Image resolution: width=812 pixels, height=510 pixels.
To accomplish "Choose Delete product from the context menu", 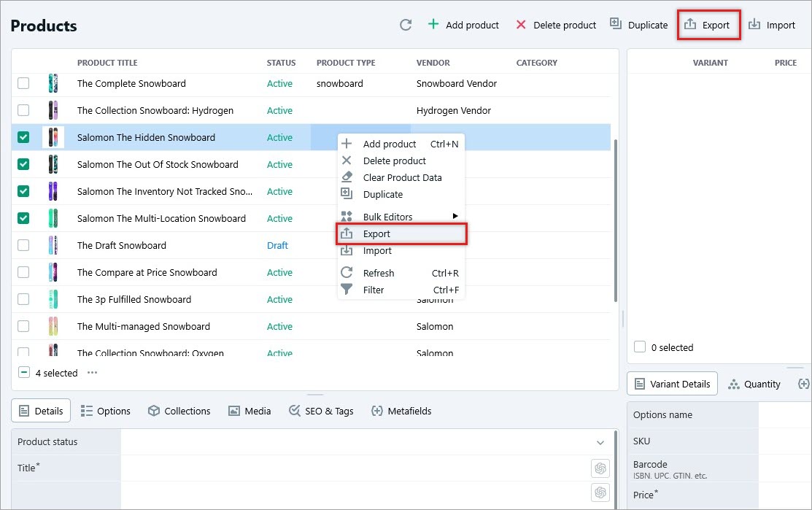I will pyautogui.click(x=401, y=161).
